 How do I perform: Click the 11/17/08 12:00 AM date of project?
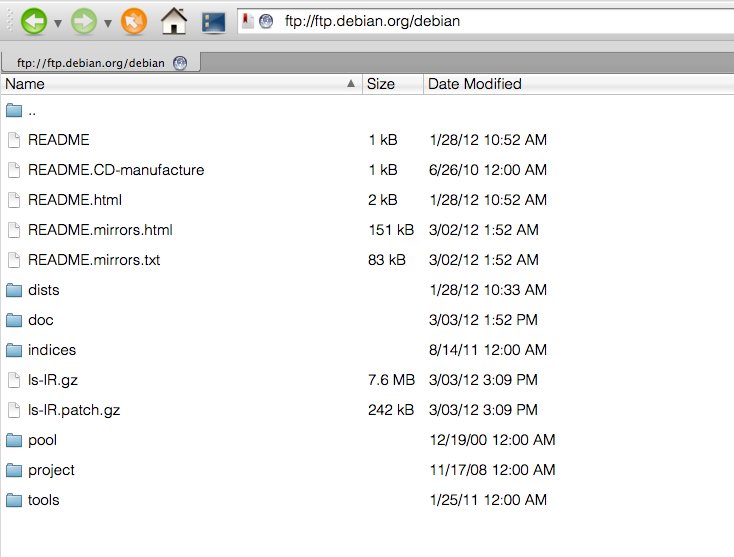point(492,470)
